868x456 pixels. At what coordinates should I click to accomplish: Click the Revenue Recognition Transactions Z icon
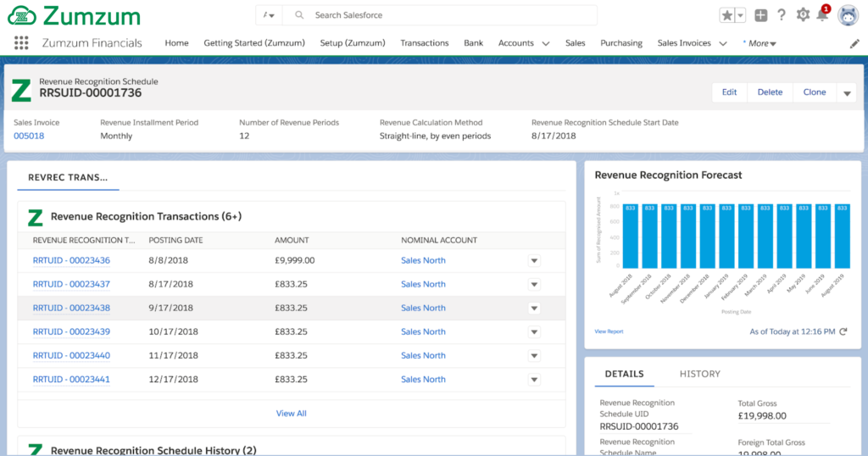point(36,217)
